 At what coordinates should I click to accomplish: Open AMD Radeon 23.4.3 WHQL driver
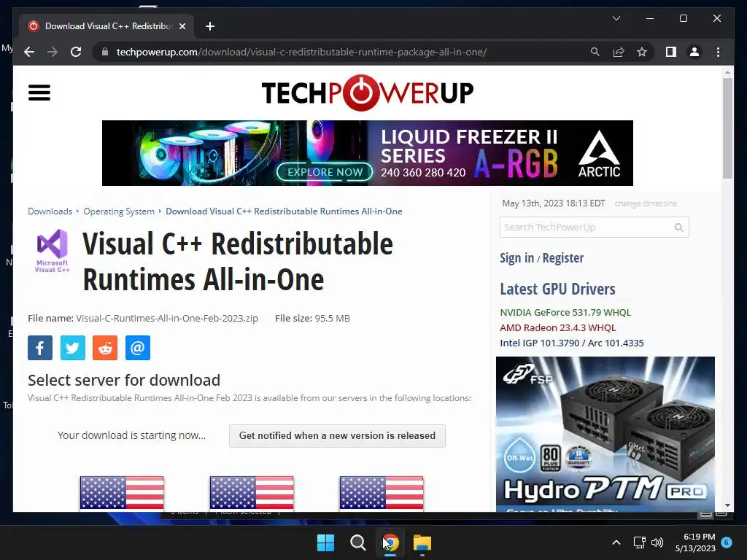tap(558, 327)
